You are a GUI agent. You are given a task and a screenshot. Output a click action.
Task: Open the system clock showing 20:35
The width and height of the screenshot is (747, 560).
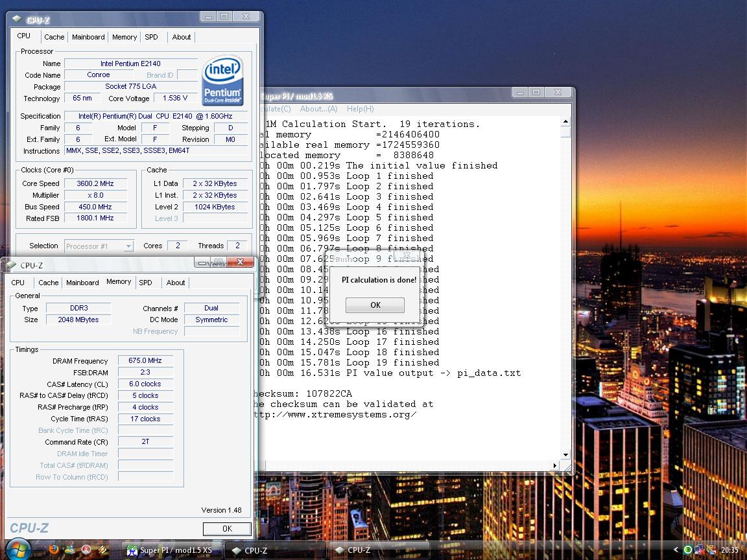729,550
